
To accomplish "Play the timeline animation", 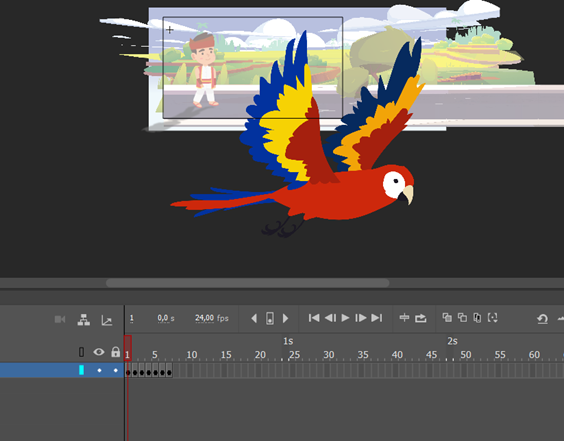I will [x=345, y=318].
